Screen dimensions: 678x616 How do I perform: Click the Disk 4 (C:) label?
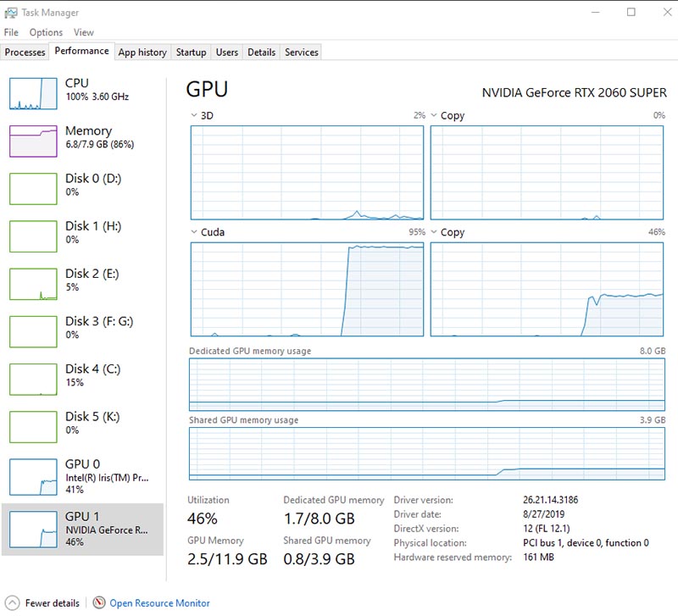[x=93, y=369]
